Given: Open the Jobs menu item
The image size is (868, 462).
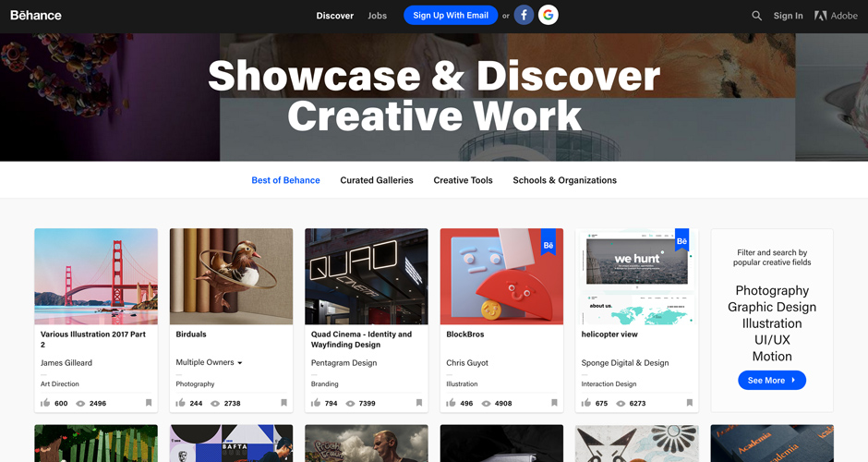Looking at the screenshot, I should 377,16.
